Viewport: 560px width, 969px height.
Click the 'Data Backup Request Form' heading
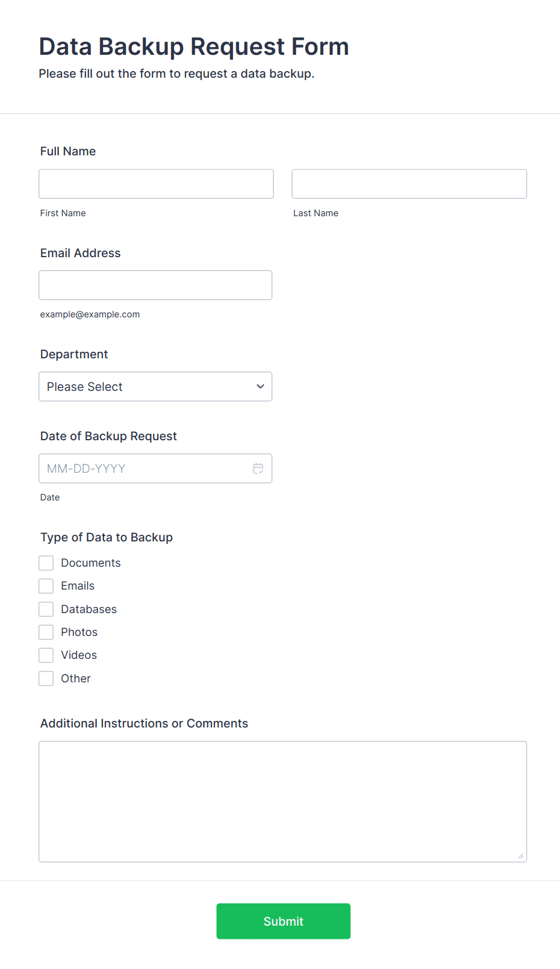pos(194,47)
